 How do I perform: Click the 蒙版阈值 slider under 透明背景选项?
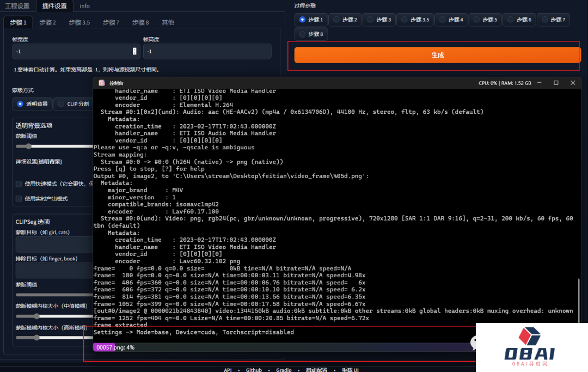coord(27,146)
